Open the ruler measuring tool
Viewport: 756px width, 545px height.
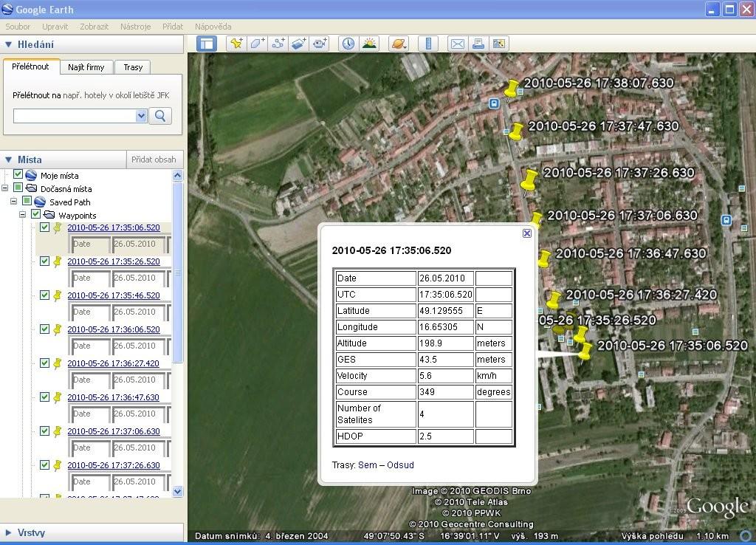(x=428, y=44)
